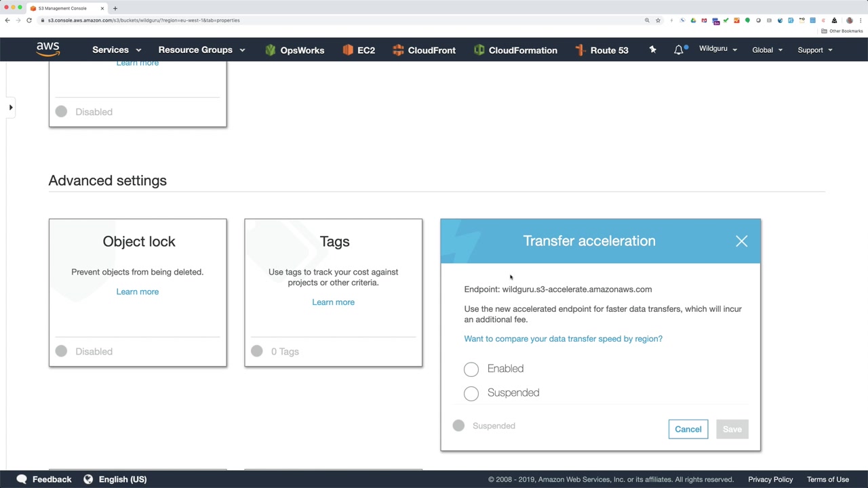Select the S3 Management Console browser tab

(66, 8)
